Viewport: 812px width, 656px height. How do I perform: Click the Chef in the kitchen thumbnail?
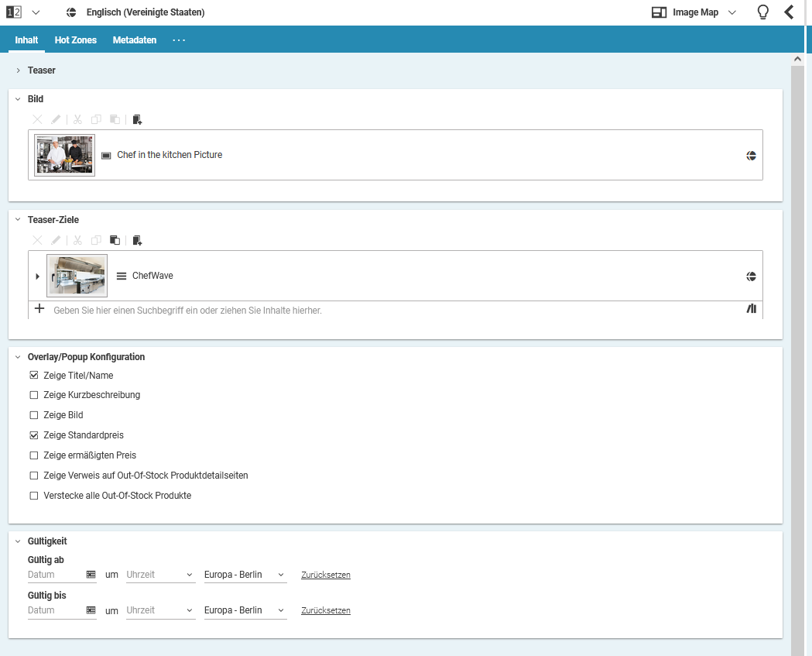[x=64, y=155]
